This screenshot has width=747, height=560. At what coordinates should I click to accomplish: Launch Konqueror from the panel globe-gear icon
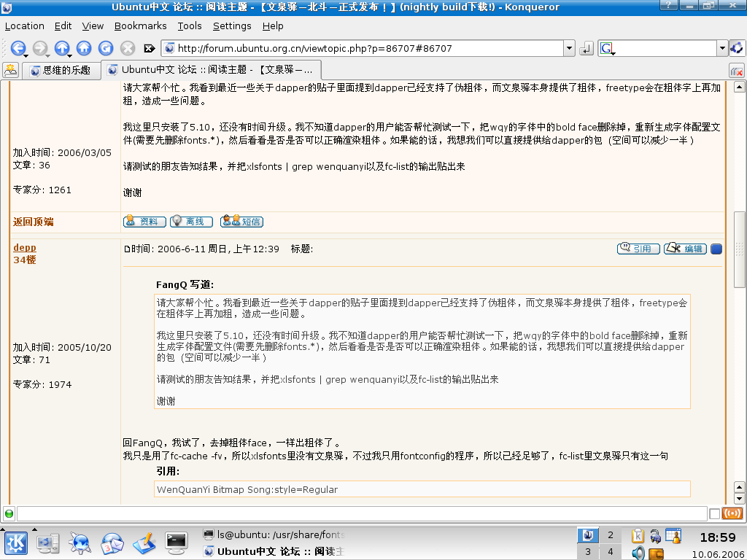[x=80, y=543]
